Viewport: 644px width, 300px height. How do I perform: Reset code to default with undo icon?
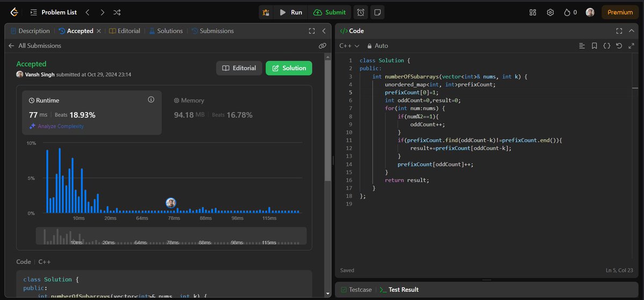point(619,46)
